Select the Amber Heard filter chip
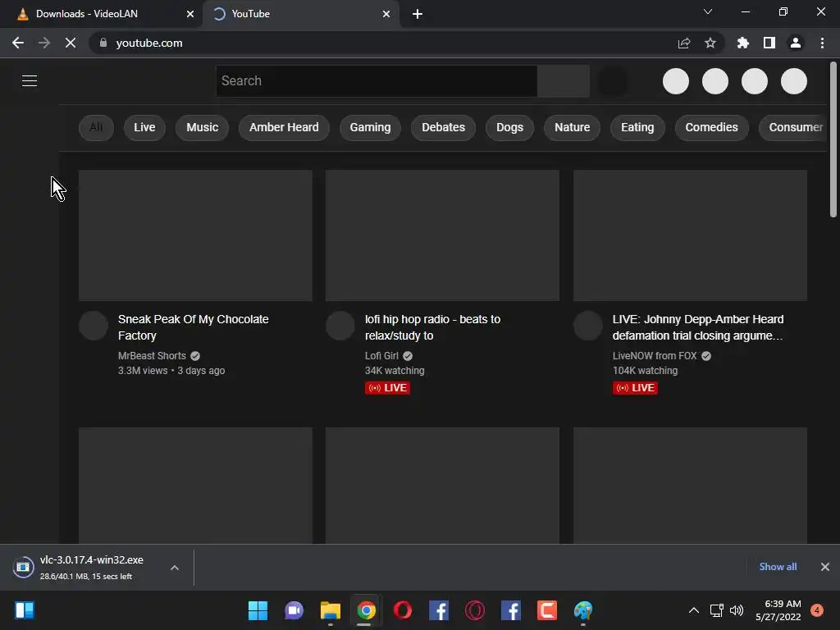Screen dimensions: 840x630 (284, 127)
